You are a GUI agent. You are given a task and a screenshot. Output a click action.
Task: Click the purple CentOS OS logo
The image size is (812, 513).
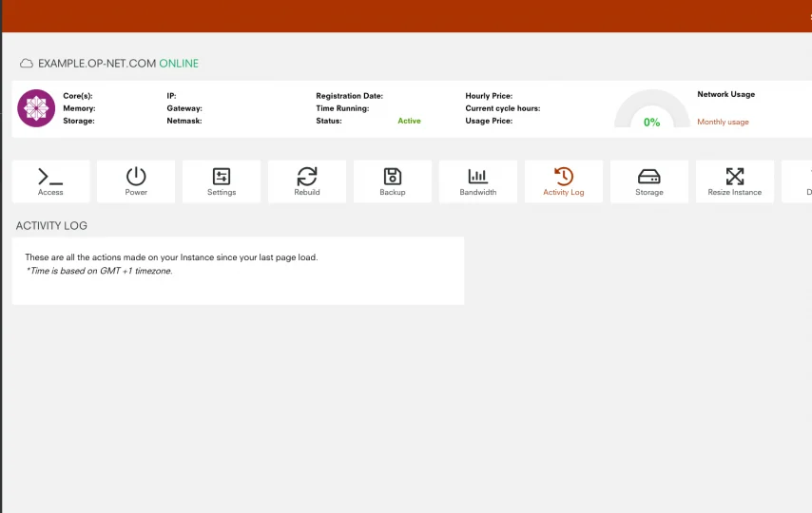(36, 108)
